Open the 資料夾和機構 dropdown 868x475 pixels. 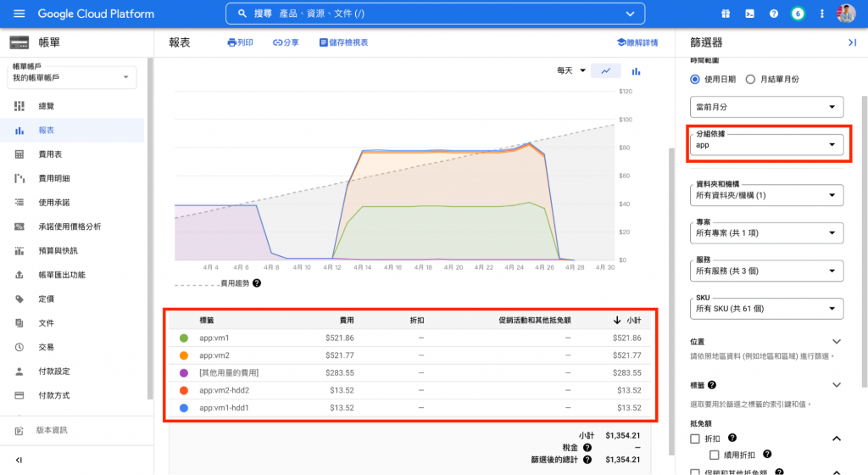click(x=766, y=195)
